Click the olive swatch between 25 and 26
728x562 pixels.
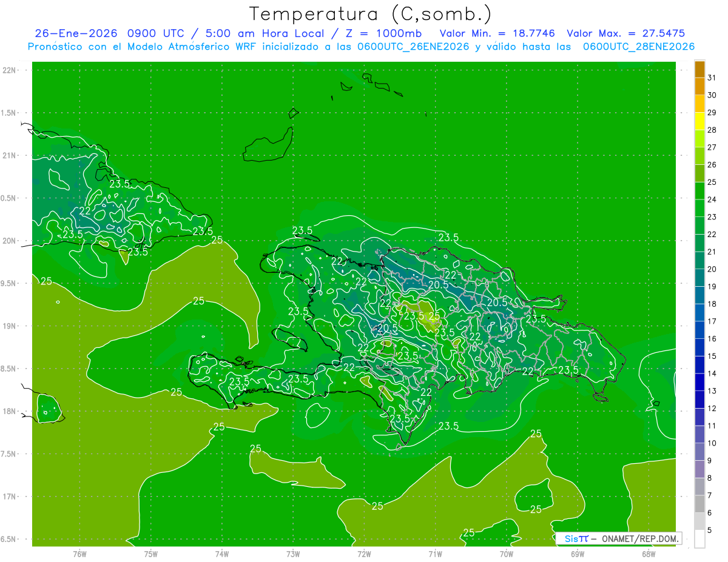pos(699,173)
